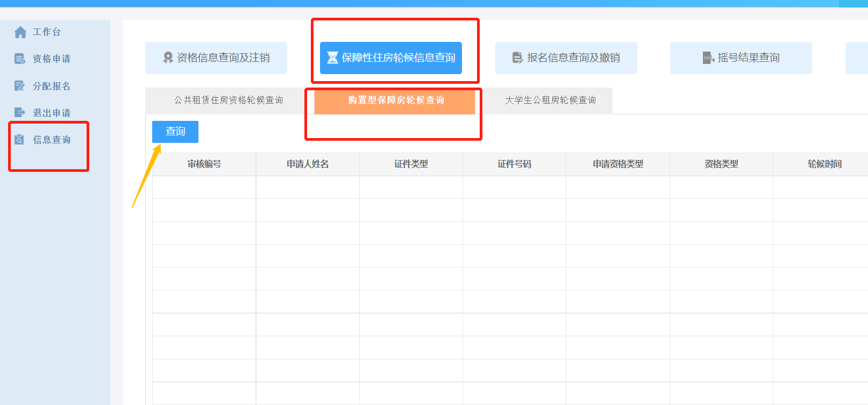Click the 审核编号 column header
This screenshot has width=868, height=405.
(204, 164)
